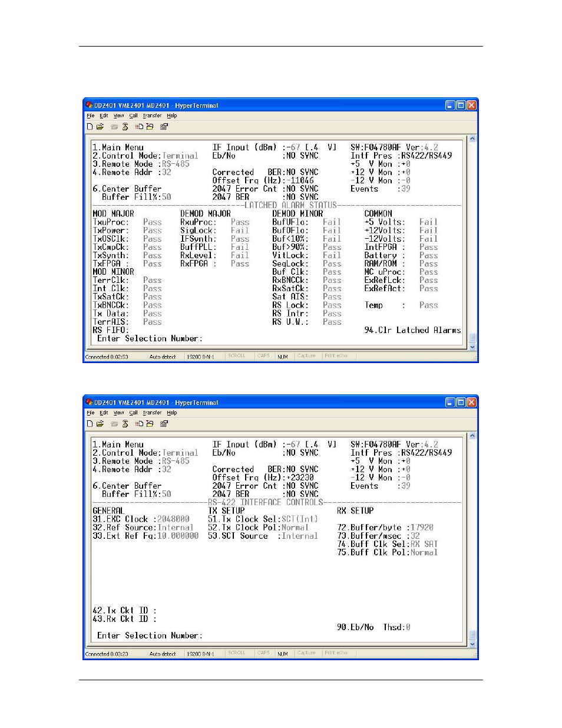Open File menu in Latched Alarm Status window
Viewport: 562px width, 728px height.
90,116
